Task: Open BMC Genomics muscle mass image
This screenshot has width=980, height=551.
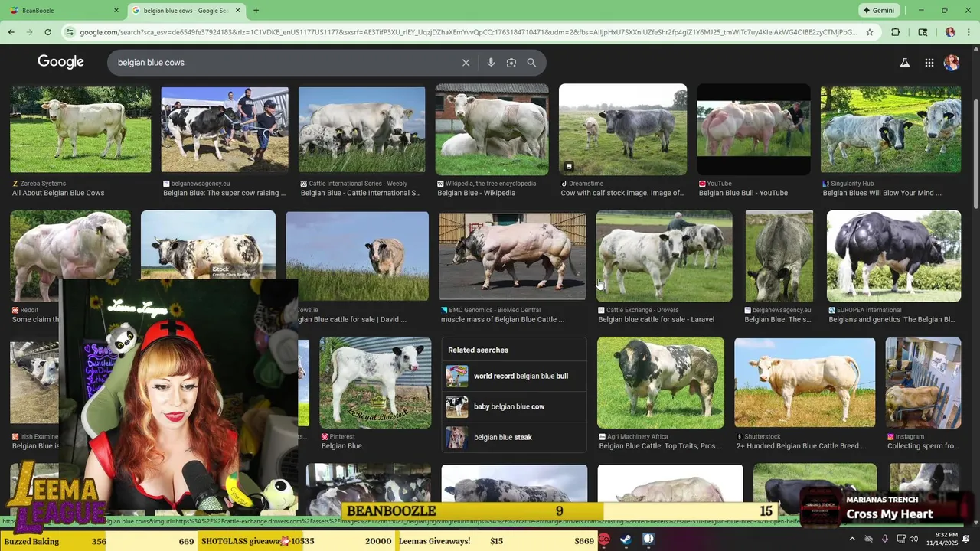Action: point(512,256)
